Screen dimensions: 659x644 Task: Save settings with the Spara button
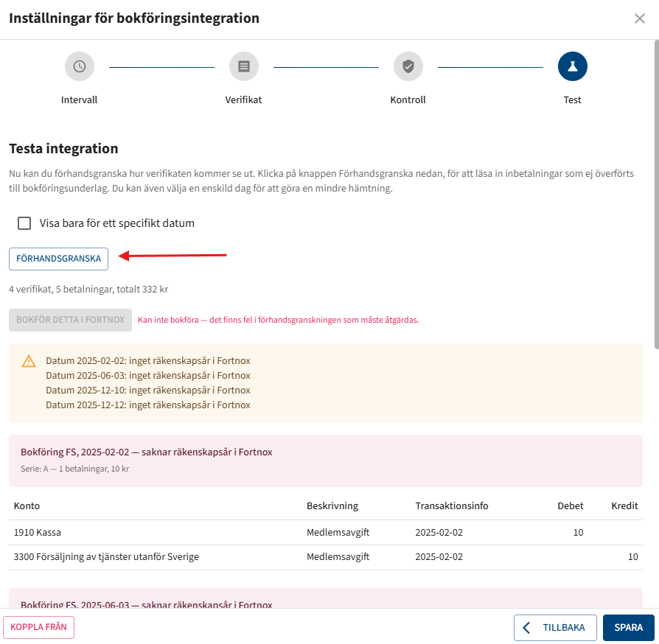click(628, 628)
